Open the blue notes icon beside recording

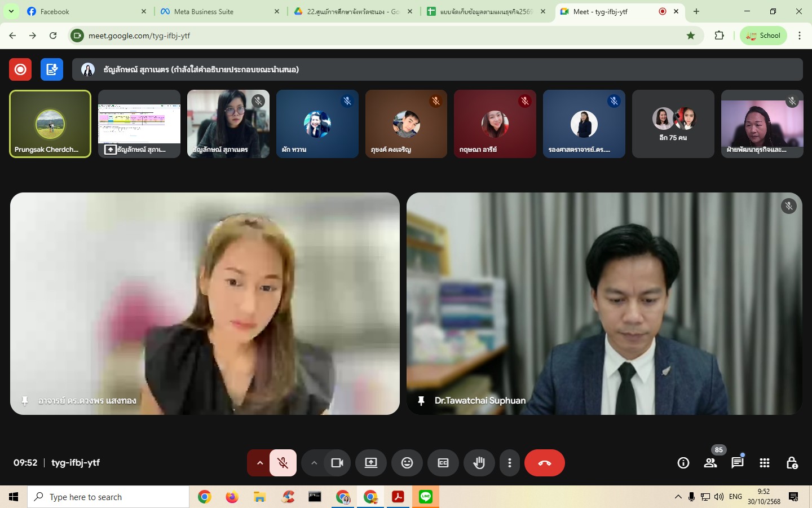(x=52, y=69)
